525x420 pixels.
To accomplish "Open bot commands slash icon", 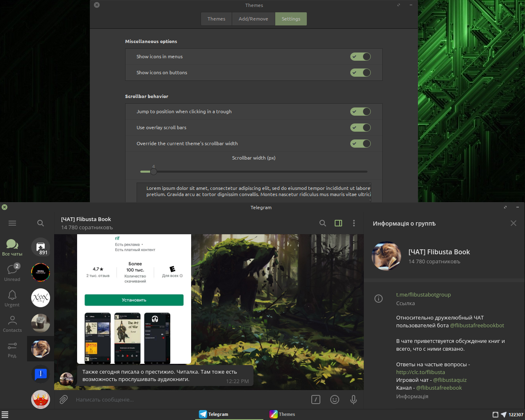I will (x=316, y=399).
